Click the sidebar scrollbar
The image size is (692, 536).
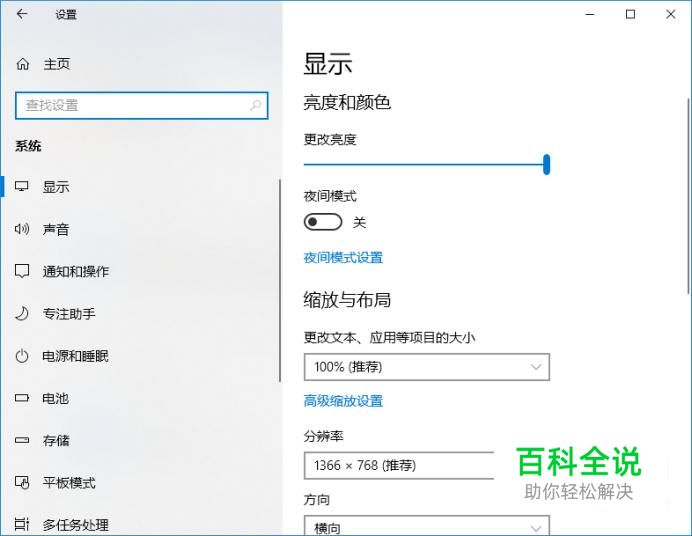(x=280, y=280)
